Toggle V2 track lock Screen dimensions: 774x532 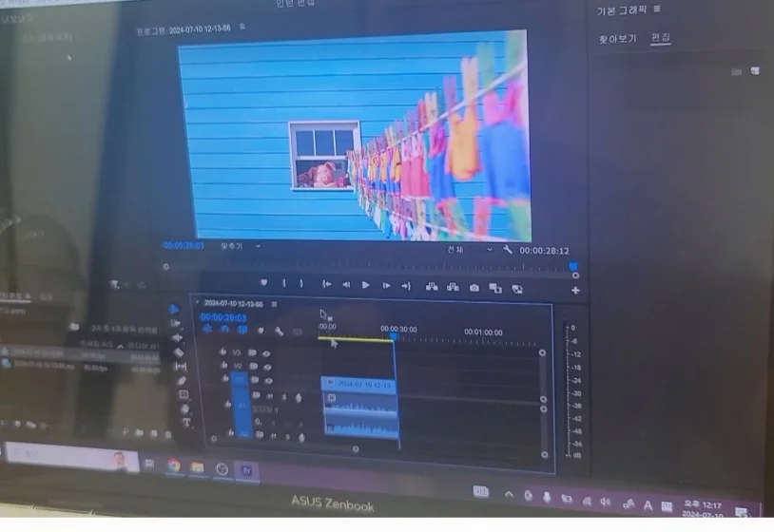pos(224,365)
